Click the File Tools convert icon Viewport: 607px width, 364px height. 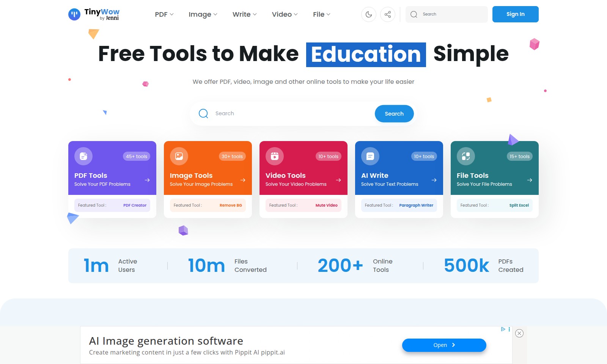466,156
